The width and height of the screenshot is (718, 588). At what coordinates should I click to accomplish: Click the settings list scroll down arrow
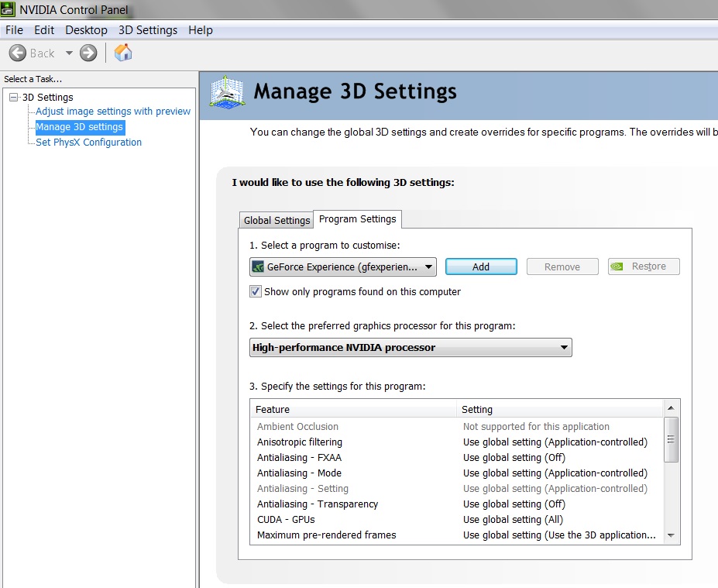pyautogui.click(x=671, y=535)
